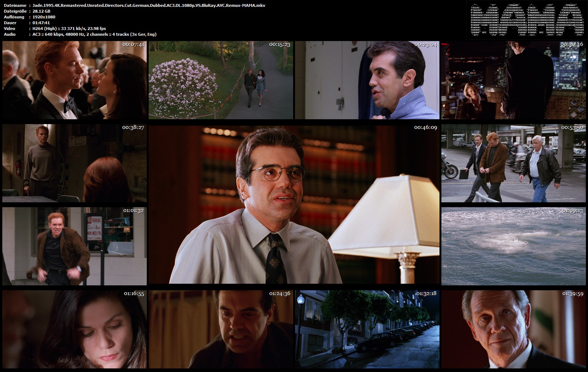Open the thumbnail timestamped 00:38:27
Image resolution: width=588 pixels, height=372 pixels.
pos(74,163)
